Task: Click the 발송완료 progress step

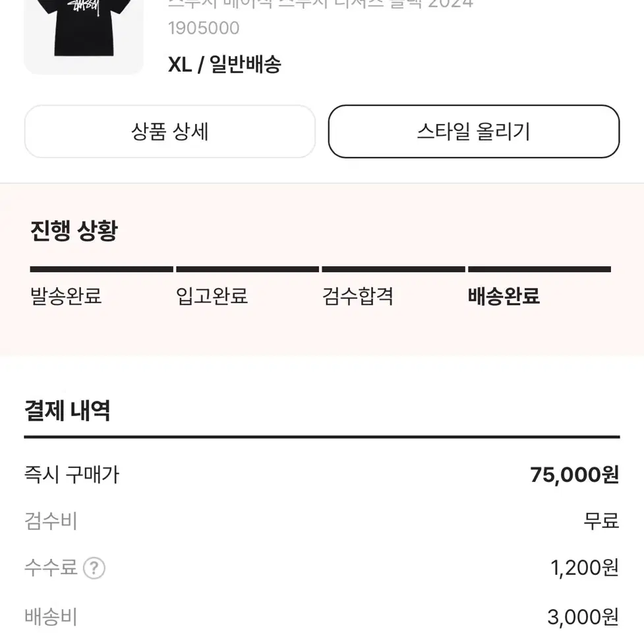Action: 66,296
